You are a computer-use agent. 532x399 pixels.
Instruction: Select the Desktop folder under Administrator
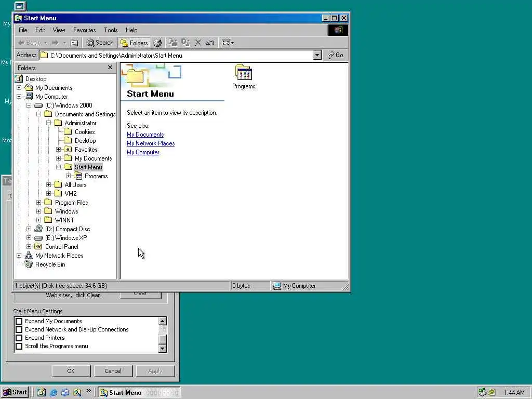click(x=85, y=140)
